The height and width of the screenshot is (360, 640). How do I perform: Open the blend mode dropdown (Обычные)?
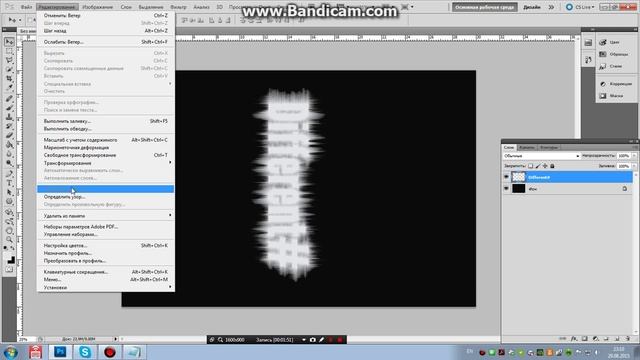pos(541,156)
